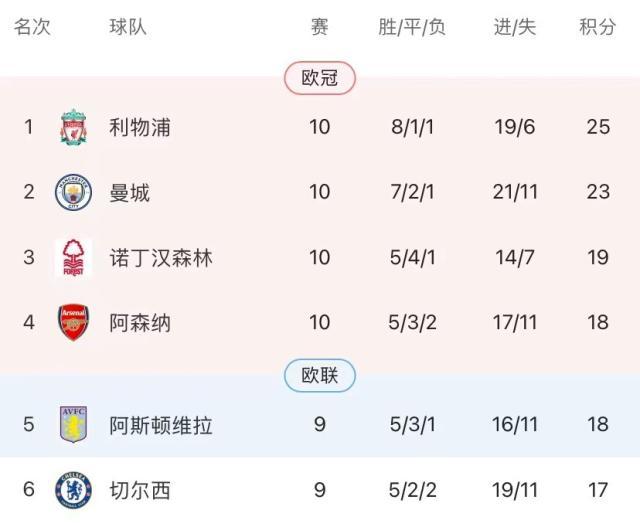
Task: Click the Chelsea club crest icon
Action: [72, 490]
